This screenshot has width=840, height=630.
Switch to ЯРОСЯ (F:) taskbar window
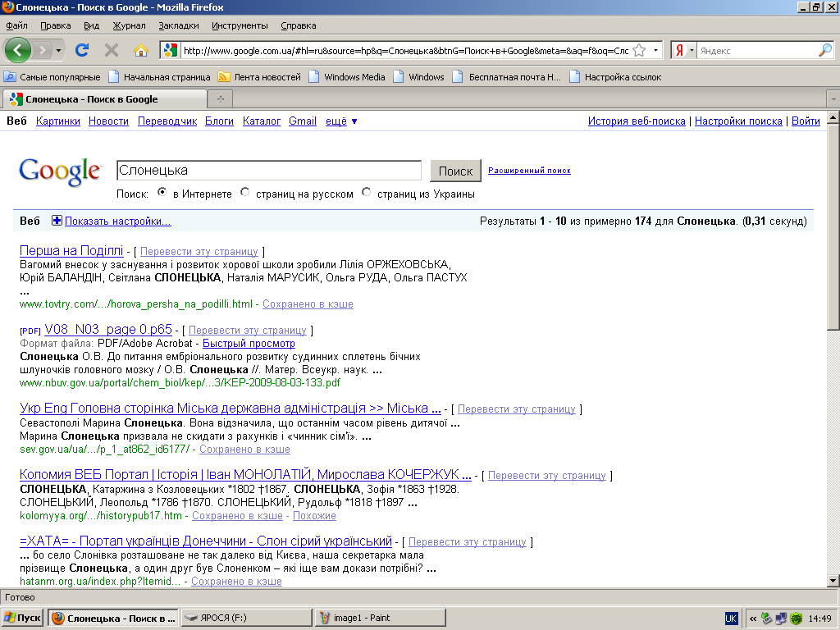tap(246, 618)
